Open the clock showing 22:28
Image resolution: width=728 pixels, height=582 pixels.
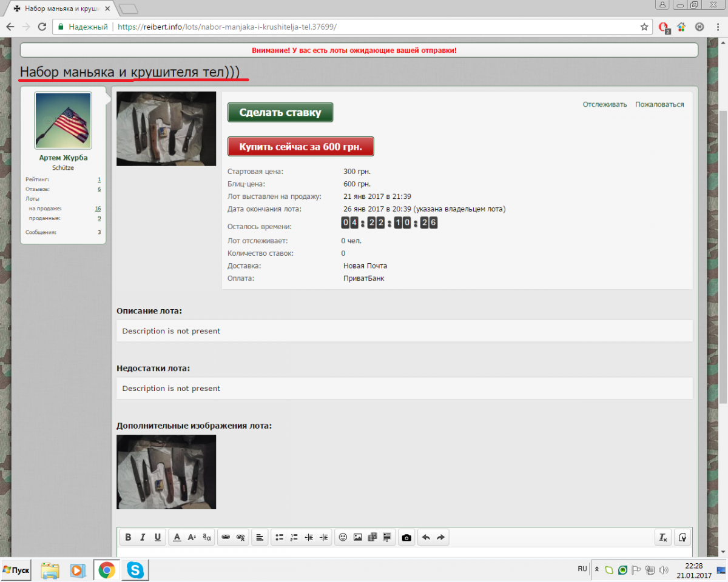pos(693,570)
